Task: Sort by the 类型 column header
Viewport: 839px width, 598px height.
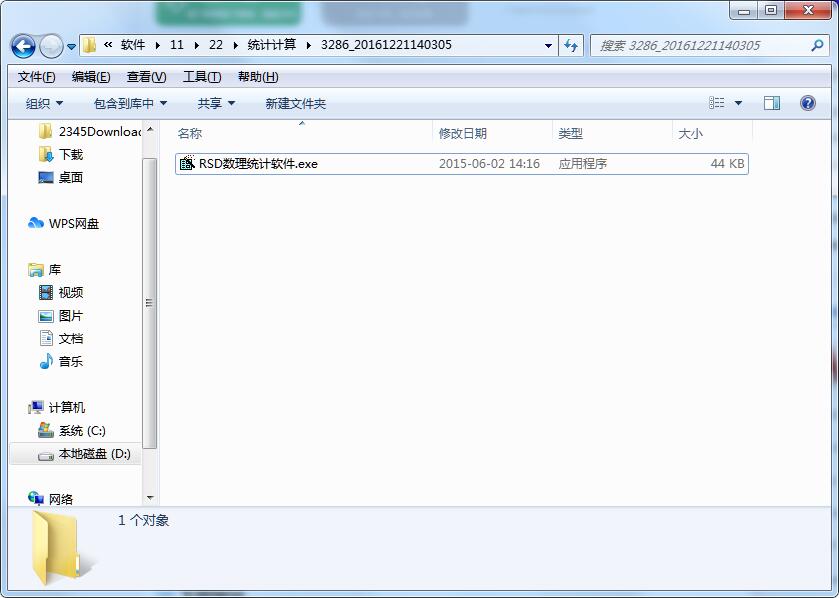Action: pyautogui.click(x=612, y=133)
